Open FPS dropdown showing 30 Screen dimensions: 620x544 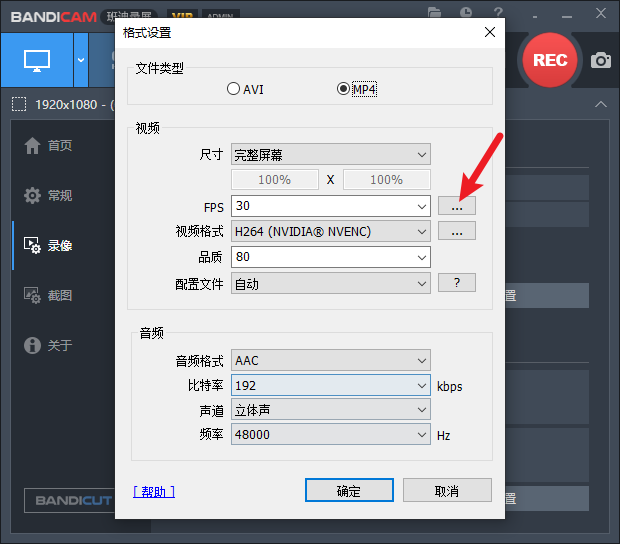pos(331,206)
